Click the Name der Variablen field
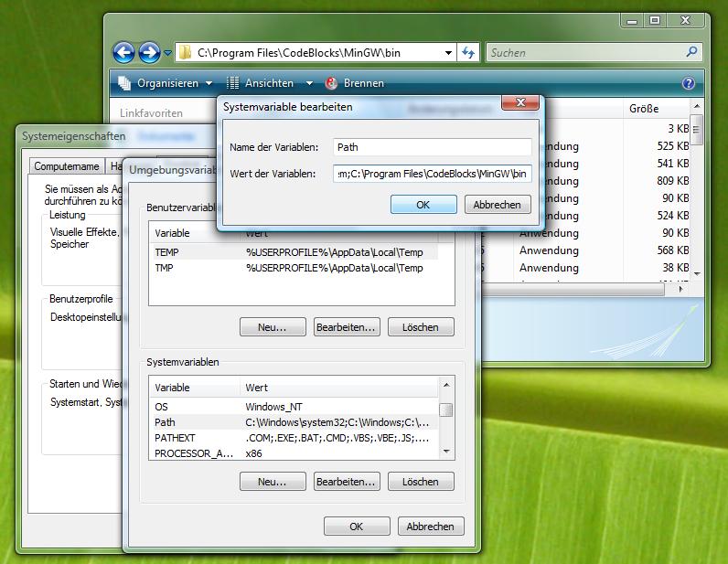This screenshot has width=728, height=564. click(432, 147)
